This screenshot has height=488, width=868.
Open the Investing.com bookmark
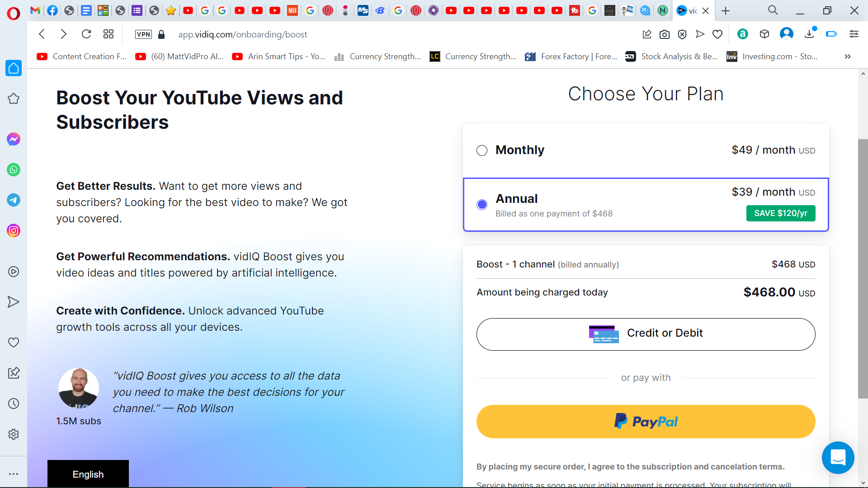772,56
